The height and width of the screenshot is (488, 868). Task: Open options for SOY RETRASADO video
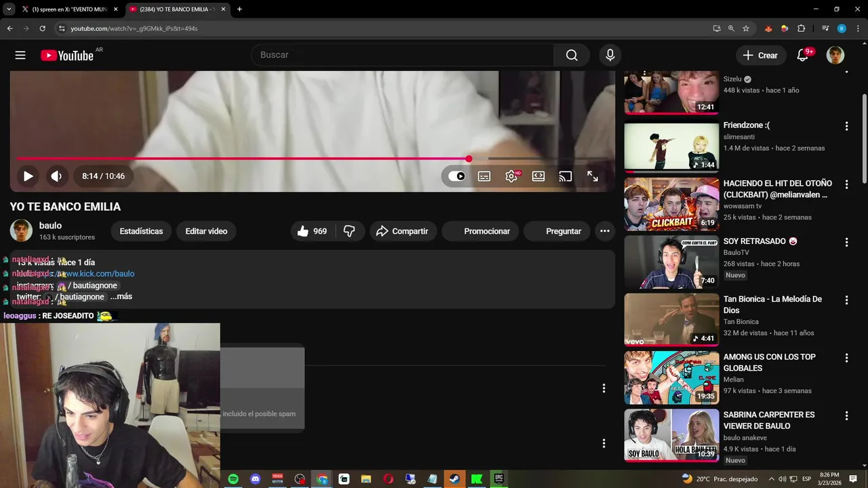(846, 242)
